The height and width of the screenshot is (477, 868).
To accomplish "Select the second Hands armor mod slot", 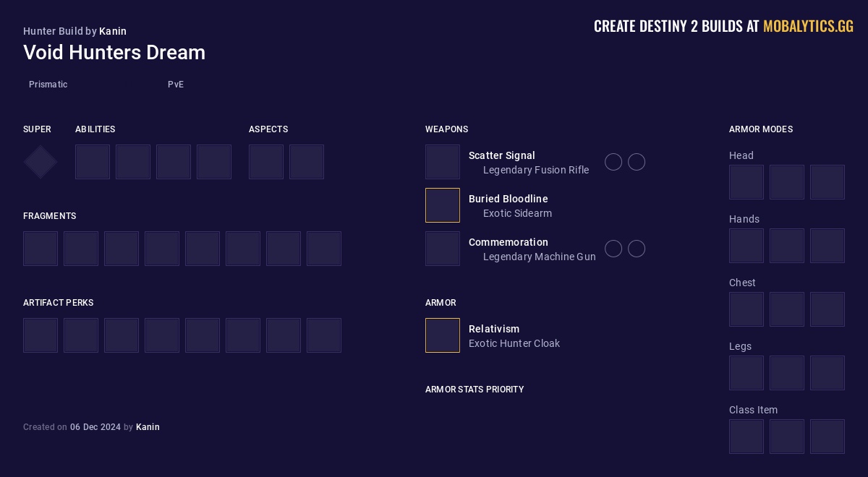I will point(787,246).
